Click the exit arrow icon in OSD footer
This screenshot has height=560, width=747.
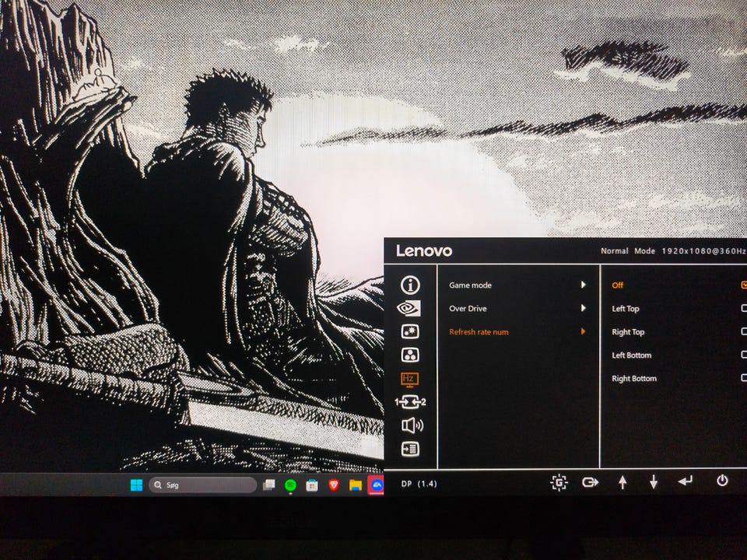pyautogui.click(x=591, y=482)
